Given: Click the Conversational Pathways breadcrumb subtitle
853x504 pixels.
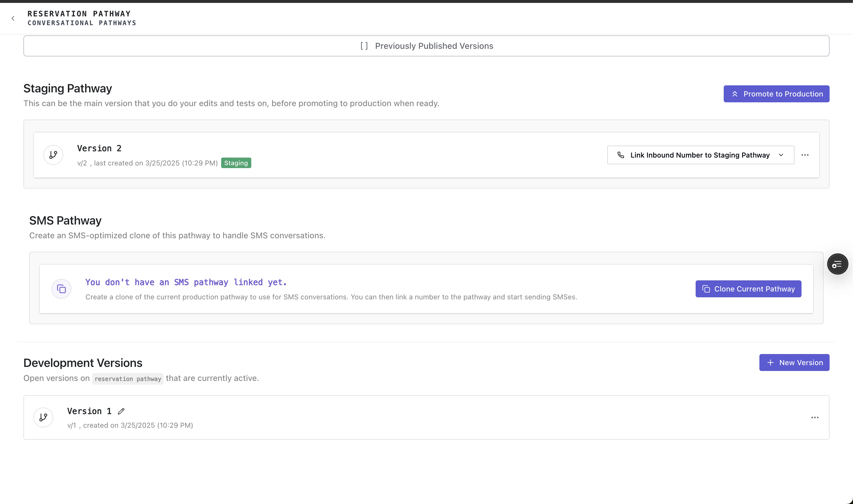Looking at the screenshot, I should pyautogui.click(x=82, y=23).
